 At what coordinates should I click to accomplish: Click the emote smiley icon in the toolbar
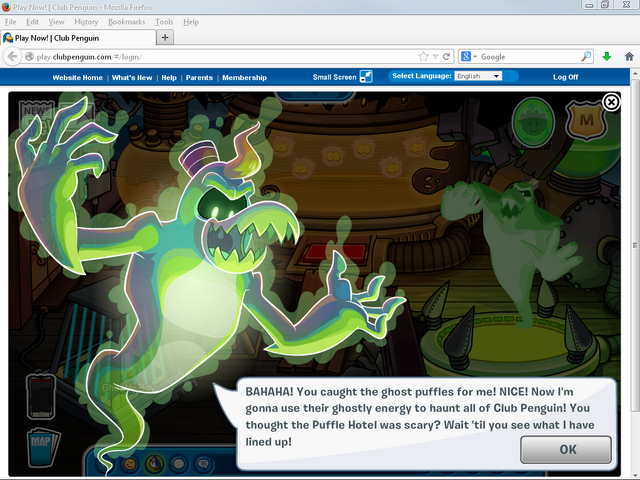[x=130, y=464]
